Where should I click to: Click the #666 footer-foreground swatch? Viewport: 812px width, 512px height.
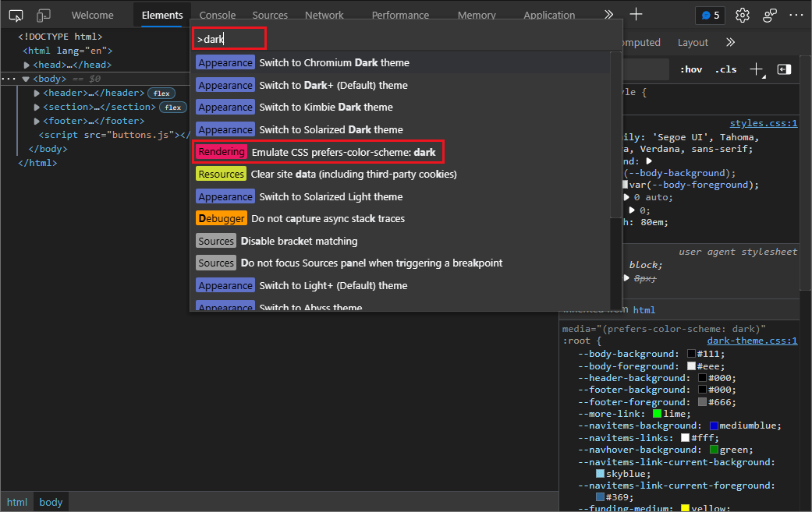click(x=702, y=402)
